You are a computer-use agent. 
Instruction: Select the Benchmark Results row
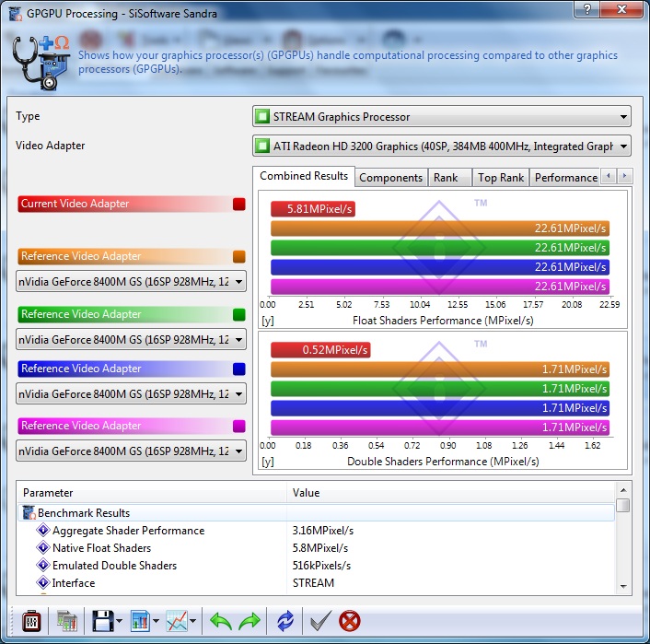point(317,513)
